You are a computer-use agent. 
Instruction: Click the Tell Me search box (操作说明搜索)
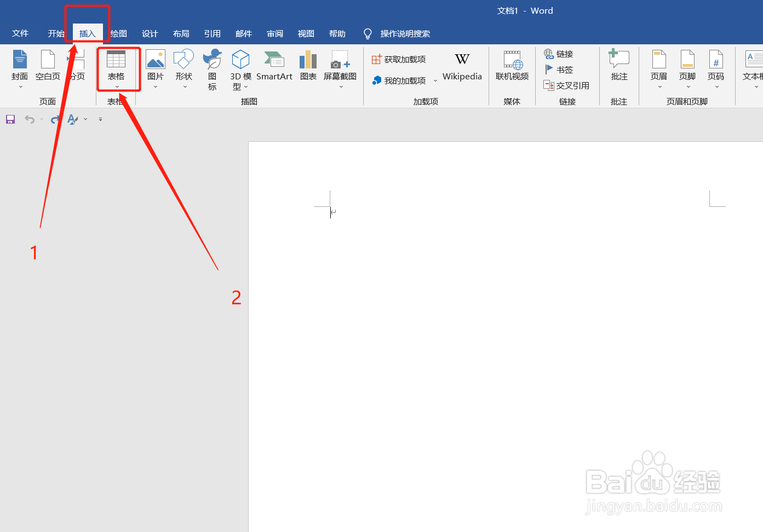[398, 33]
